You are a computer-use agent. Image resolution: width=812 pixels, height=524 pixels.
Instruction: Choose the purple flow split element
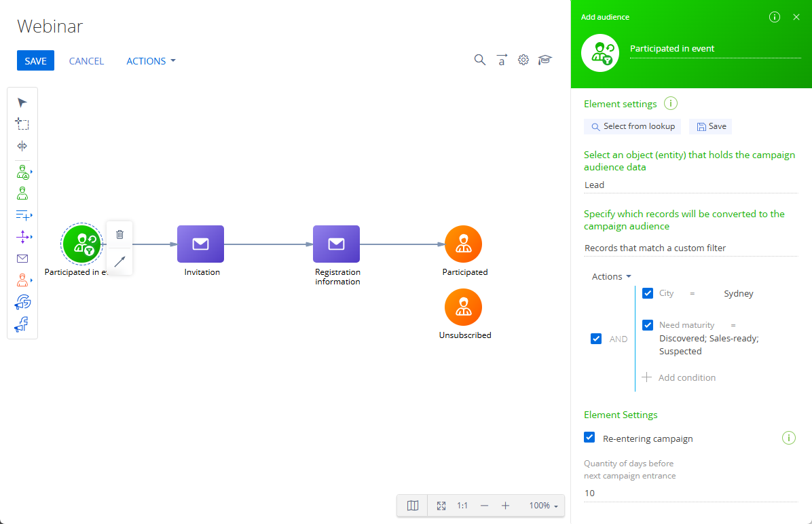23,237
